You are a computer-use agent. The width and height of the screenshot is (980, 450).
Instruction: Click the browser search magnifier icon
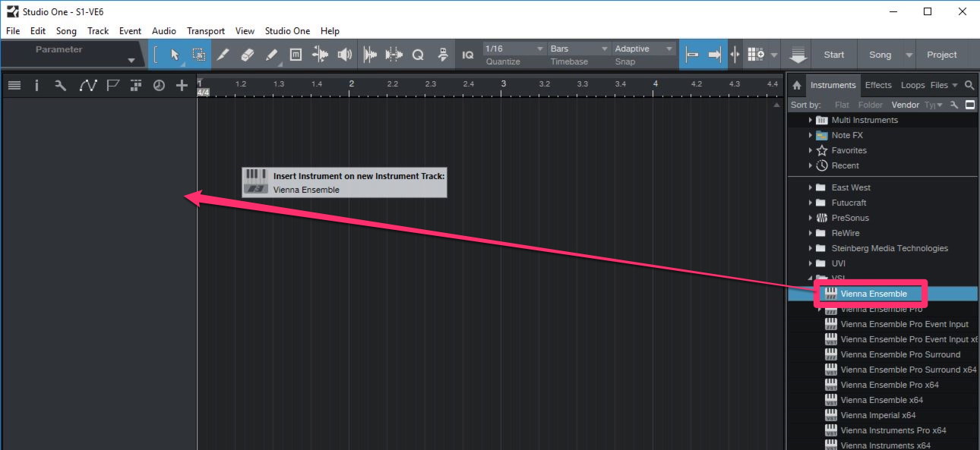[x=969, y=85]
